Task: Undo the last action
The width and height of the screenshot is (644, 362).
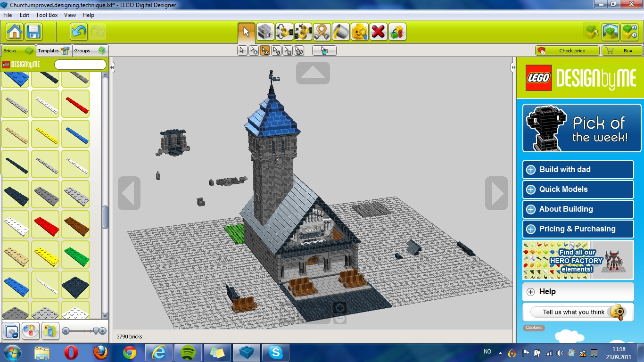Action: pos(79,32)
